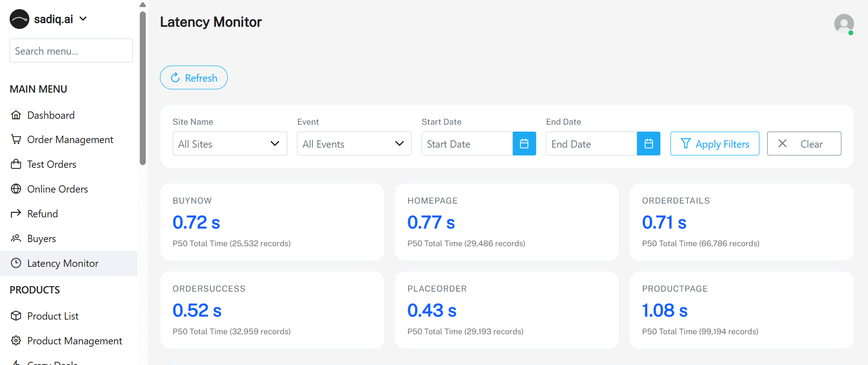The width and height of the screenshot is (868, 365).
Task: Click the X icon on Clear
Action: click(783, 144)
